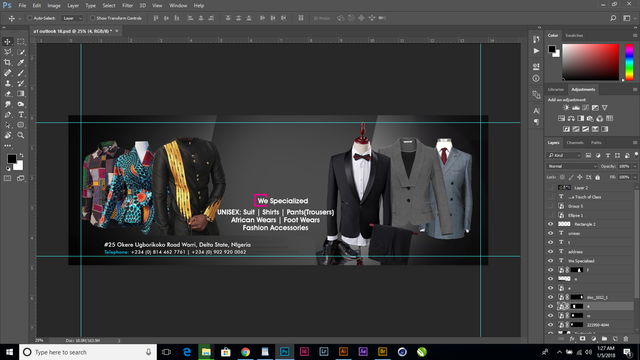Select the Horizontal Type tool

click(x=21, y=115)
